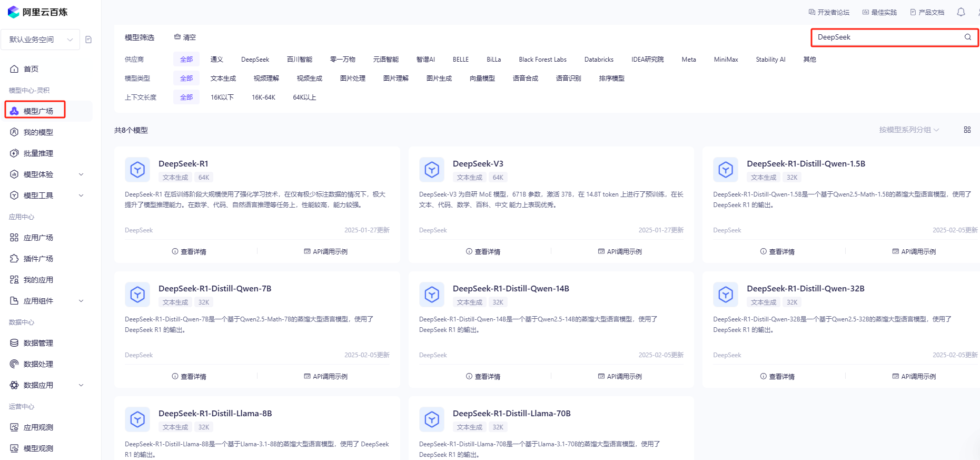Click the 插件广场 puzzle icon
Viewport: 980px width, 460px height.
click(14, 259)
